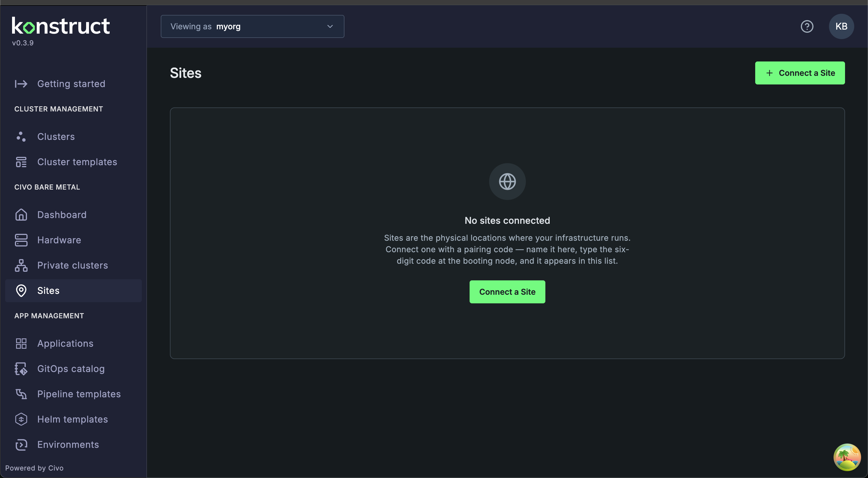
Task: Navigate to Applications
Action: click(x=73, y=343)
